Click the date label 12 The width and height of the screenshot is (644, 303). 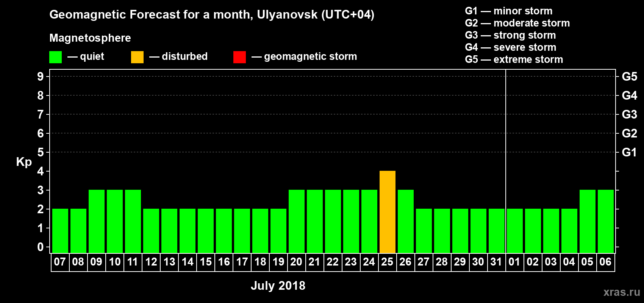pos(151,262)
